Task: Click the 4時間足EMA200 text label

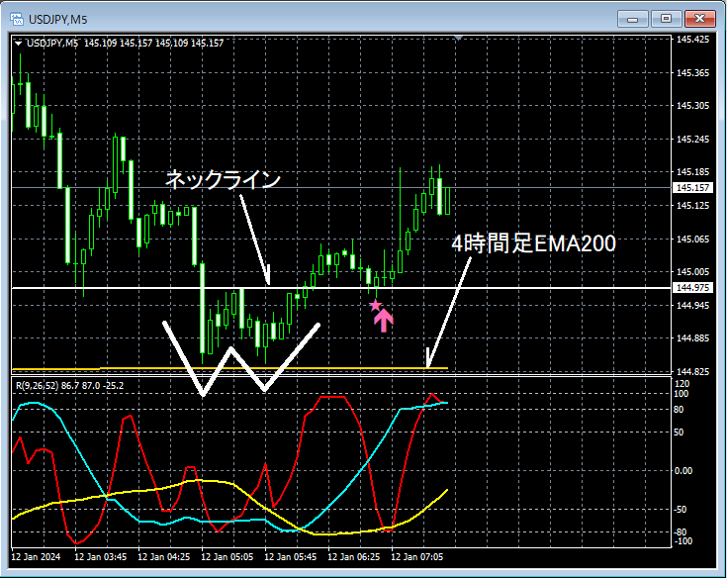Action: point(534,243)
